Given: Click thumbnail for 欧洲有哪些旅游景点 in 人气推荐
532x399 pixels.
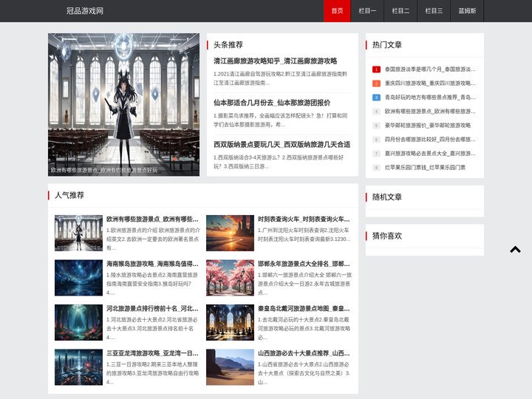Looking at the screenshot, I should [78, 233].
